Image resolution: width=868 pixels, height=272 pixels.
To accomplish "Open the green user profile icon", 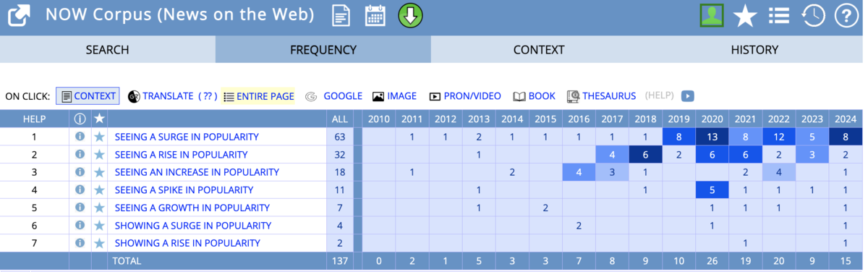I will click(x=711, y=16).
